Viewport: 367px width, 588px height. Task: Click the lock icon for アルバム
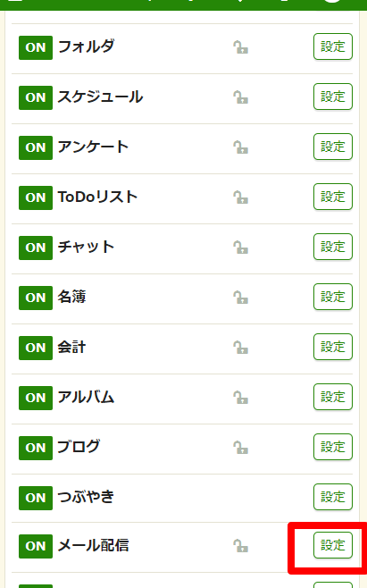tap(241, 398)
